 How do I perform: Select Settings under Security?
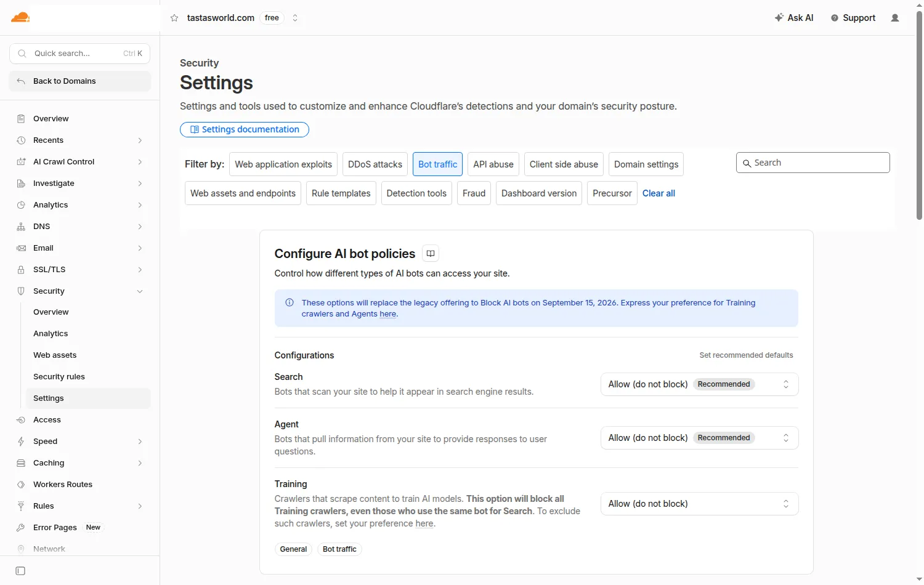pyautogui.click(x=88, y=398)
